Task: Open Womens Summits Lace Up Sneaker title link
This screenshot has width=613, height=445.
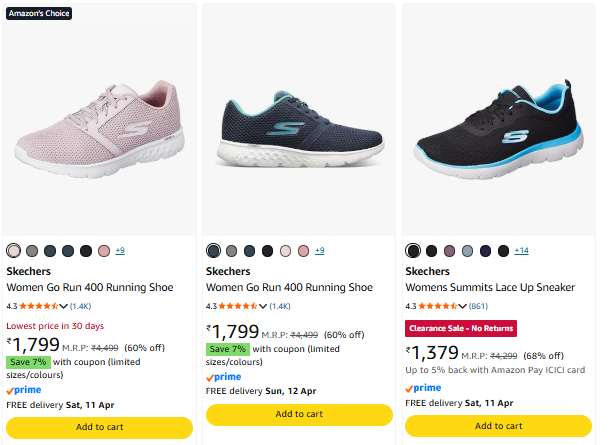Action: click(x=490, y=287)
